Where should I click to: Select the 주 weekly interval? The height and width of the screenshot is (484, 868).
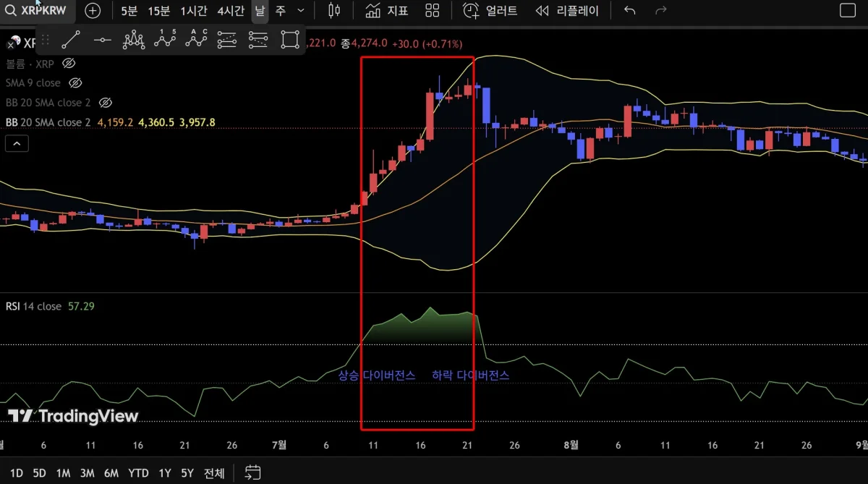click(x=281, y=11)
